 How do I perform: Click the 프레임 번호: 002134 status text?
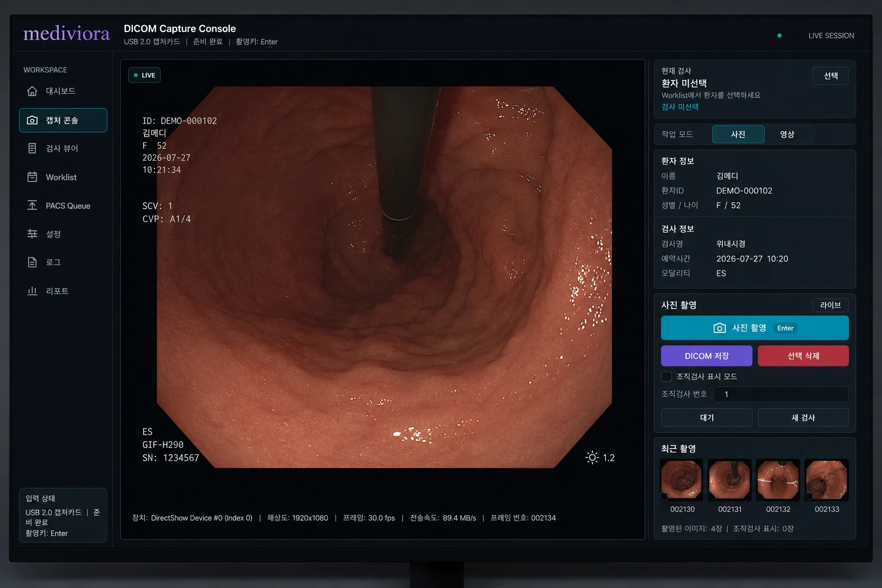(523, 518)
